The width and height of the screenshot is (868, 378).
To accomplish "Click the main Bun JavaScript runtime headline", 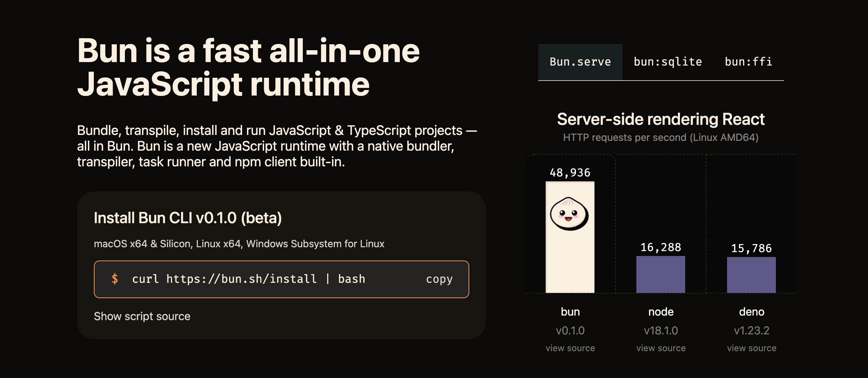I will tap(248, 67).
